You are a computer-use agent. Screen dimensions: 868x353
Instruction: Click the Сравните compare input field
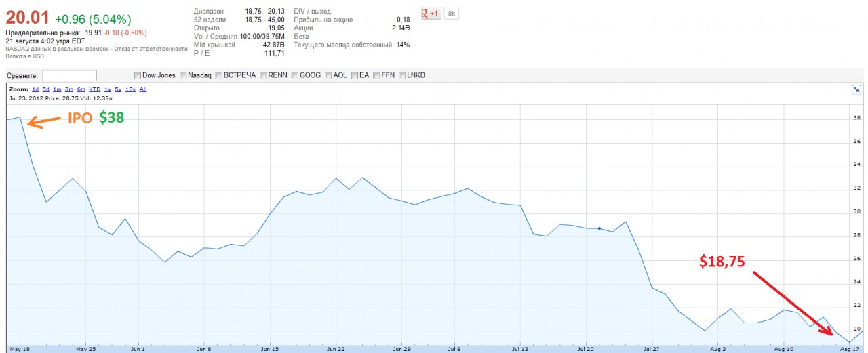tap(69, 75)
